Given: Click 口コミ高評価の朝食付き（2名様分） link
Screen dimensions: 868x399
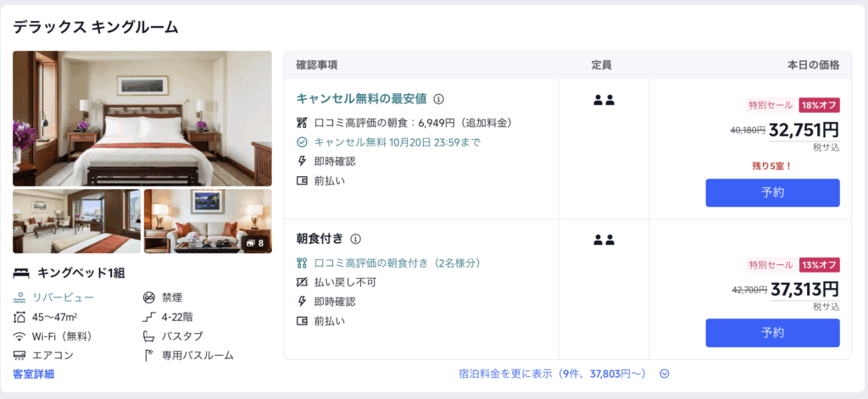Looking at the screenshot, I should pyautogui.click(x=398, y=263).
